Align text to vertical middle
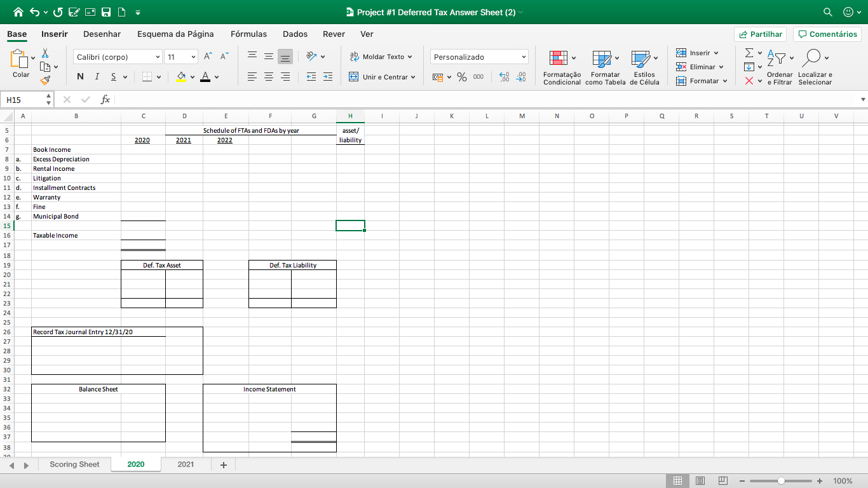868x488 pixels. pyautogui.click(x=269, y=57)
